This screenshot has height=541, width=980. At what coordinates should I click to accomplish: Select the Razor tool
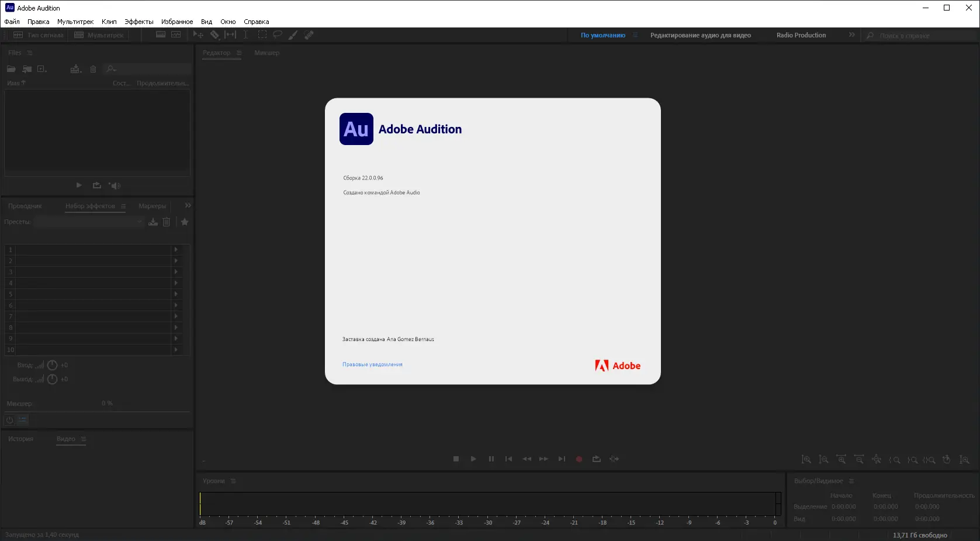click(x=214, y=34)
